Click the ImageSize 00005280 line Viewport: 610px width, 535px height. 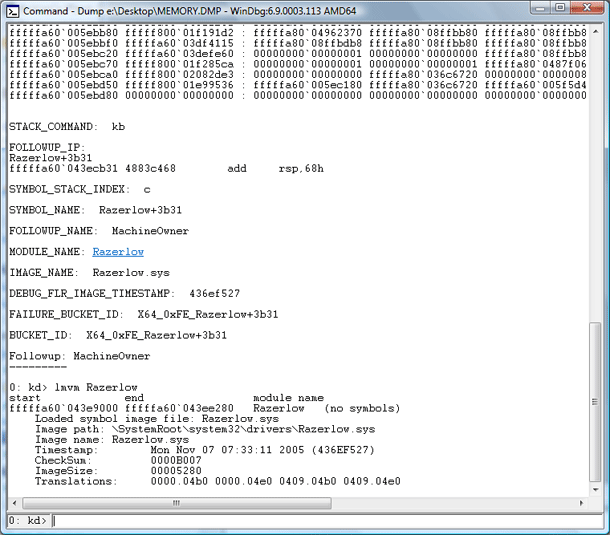(118, 471)
